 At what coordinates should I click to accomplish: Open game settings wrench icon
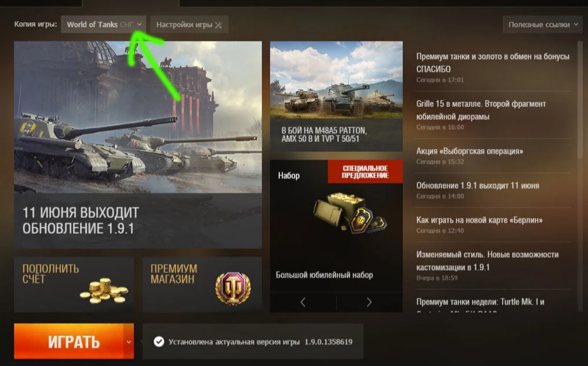click(218, 25)
